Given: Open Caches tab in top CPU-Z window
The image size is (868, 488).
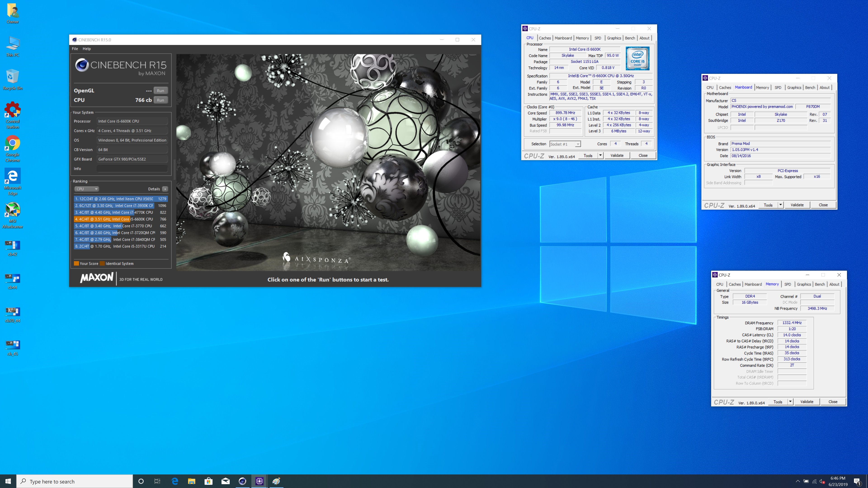Looking at the screenshot, I should click(545, 38).
